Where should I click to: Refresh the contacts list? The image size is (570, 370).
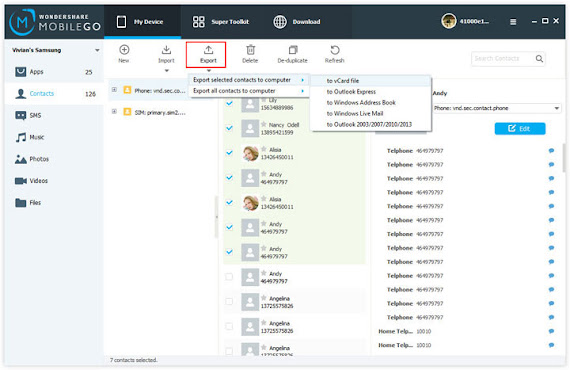pos(334,54)
